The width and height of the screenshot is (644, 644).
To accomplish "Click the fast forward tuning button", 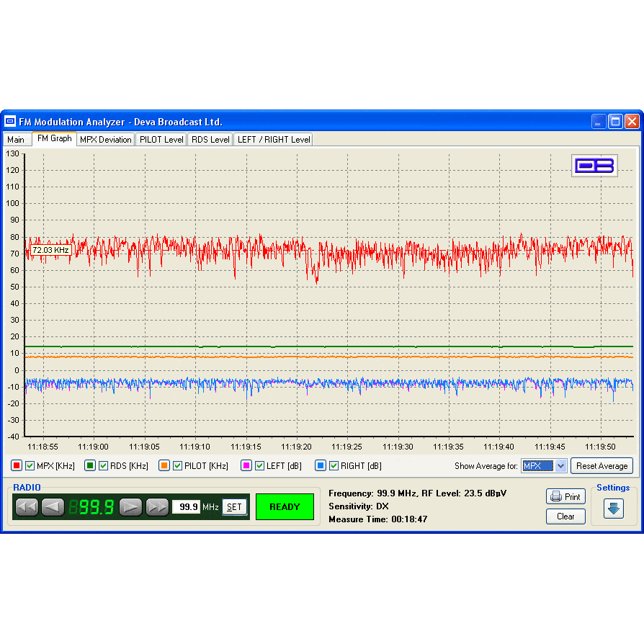I will pos(157,507).
